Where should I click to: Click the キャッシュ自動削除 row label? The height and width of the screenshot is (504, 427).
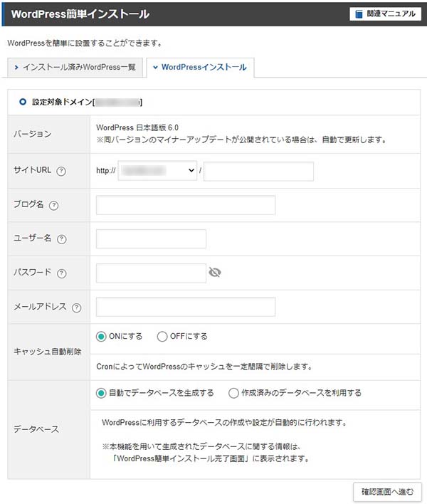[x=47, y=352]
